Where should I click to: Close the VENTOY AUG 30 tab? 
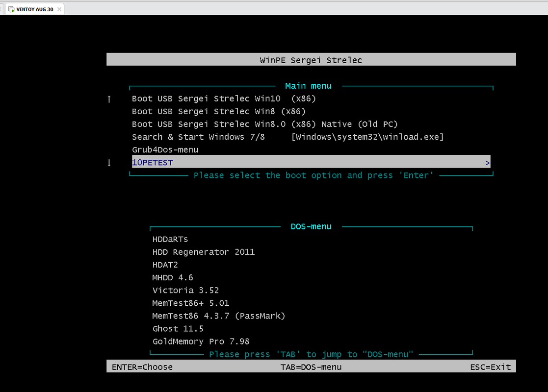pyautogui.click(x=59, y=9)
